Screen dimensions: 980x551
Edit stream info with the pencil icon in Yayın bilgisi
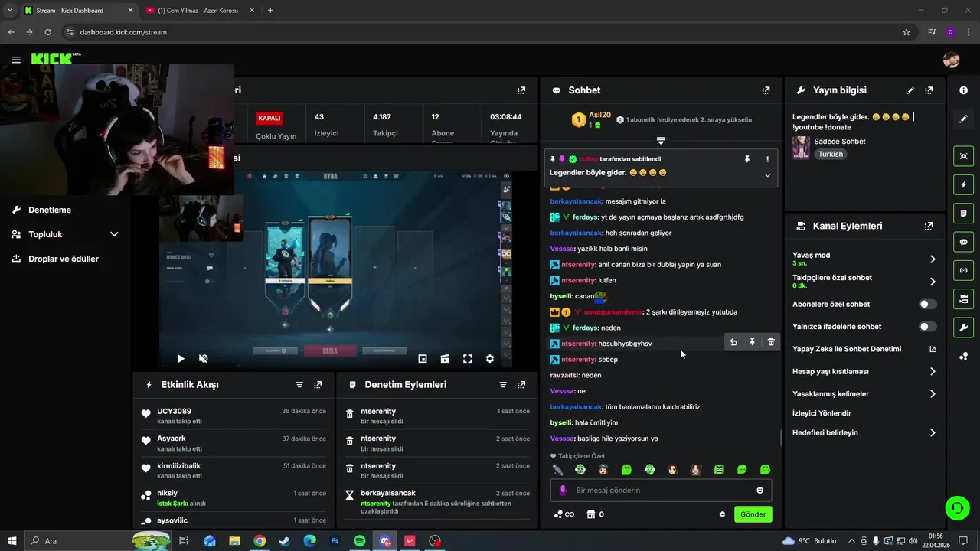(x=910, y=90)
